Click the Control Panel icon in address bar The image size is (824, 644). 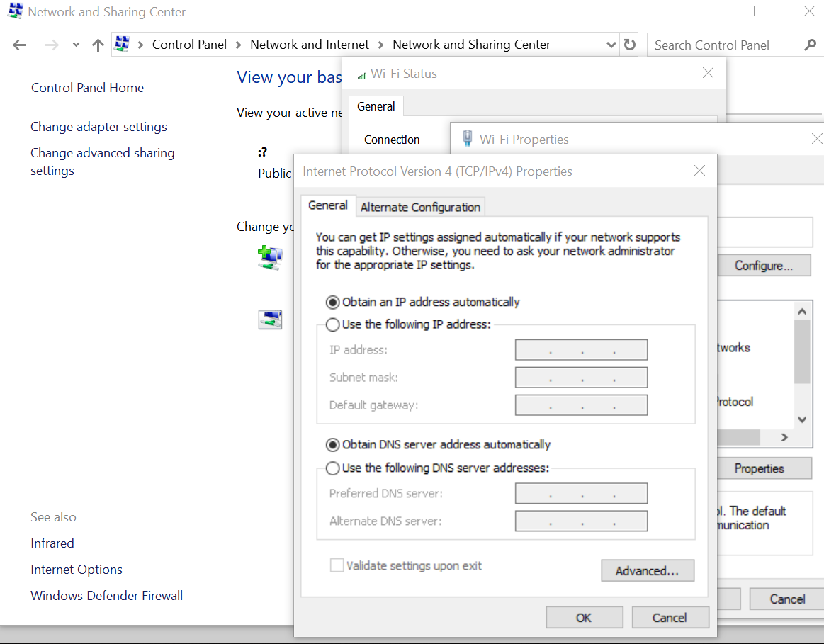pos(122,44)
